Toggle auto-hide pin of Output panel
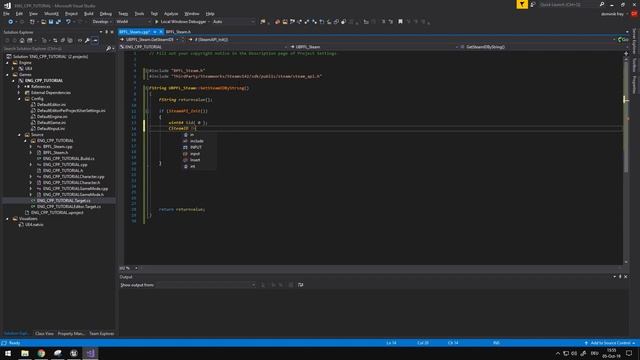640x360 pixels. (620, 277)
